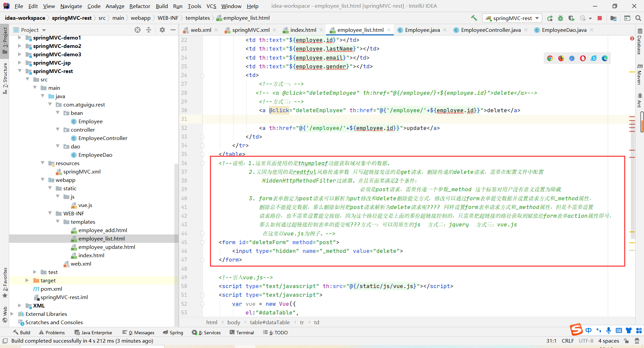Select EmployeeDao class in project tree
The width and height of the screenshot is (644, 348).
point(95,155)
